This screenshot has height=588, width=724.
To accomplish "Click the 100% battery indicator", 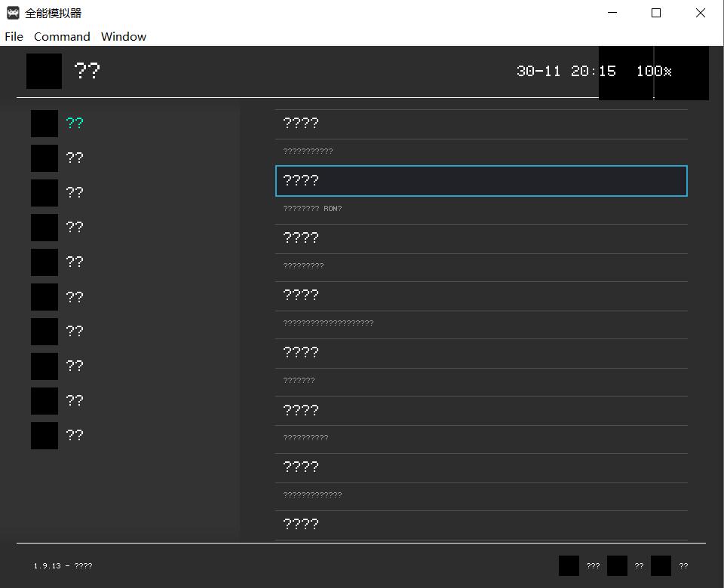I will click(654, 71).
